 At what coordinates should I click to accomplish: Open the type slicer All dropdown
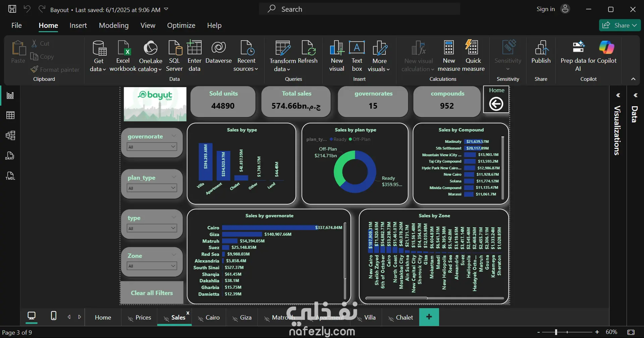152,228
